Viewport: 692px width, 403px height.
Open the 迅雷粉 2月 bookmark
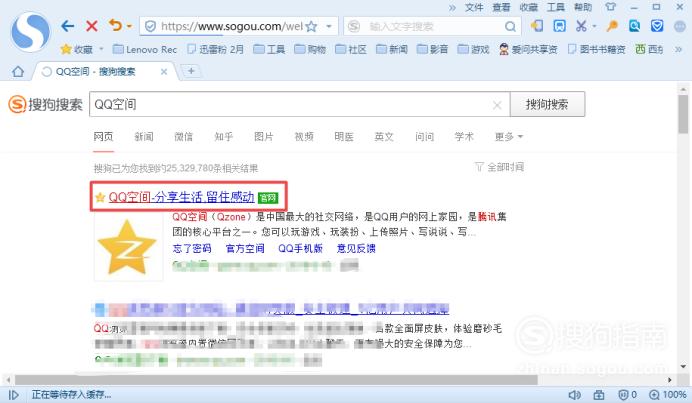point(215,49)
